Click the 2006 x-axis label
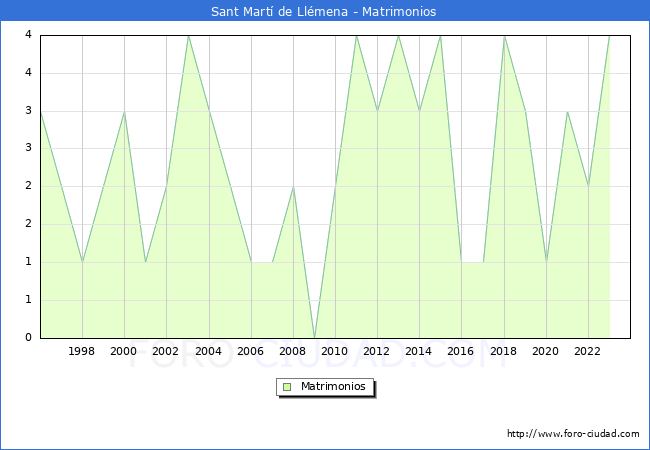This screenshot has height=450, width=650. pyautogui.click(x=250, y=351)
